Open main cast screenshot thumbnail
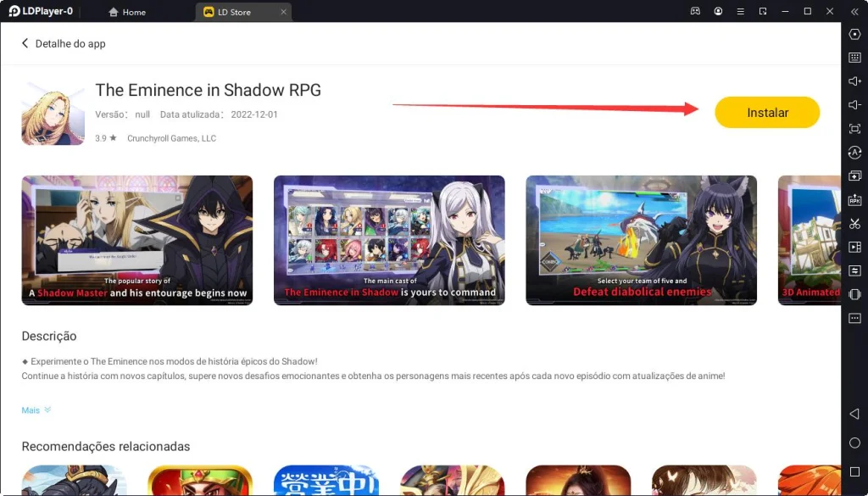Image resolution: width=868 pixels, height=496 pixels. click(389, 240)
